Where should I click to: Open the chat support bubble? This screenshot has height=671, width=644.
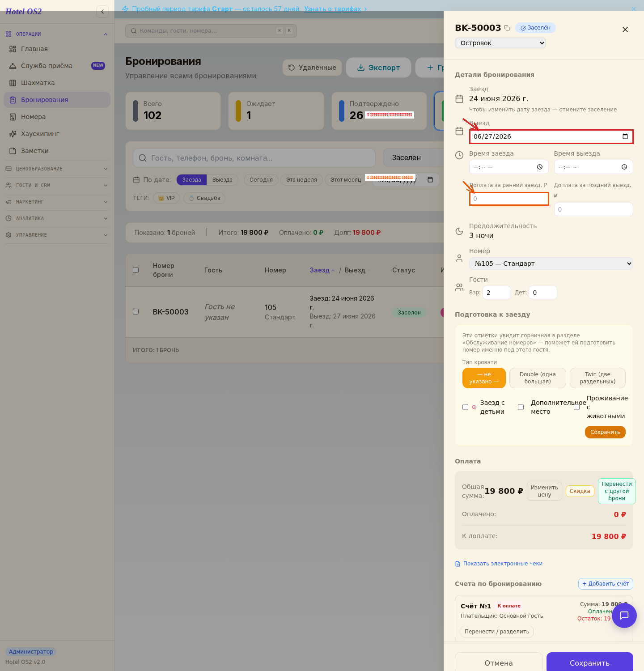[624, 615]
